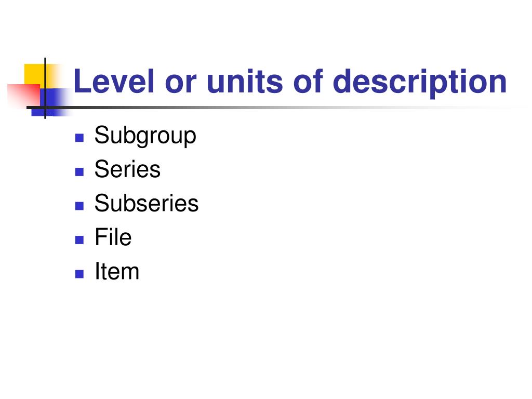Viewport: 532px width, 399px height.
Task: Click the word "or" in the title
Action: pyautogui.click(x=180, y=84)
